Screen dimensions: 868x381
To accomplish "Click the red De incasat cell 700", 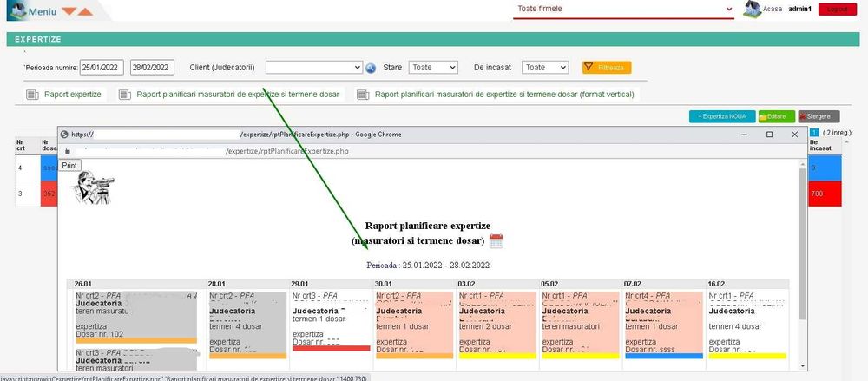I will click(x=825, y=194).
